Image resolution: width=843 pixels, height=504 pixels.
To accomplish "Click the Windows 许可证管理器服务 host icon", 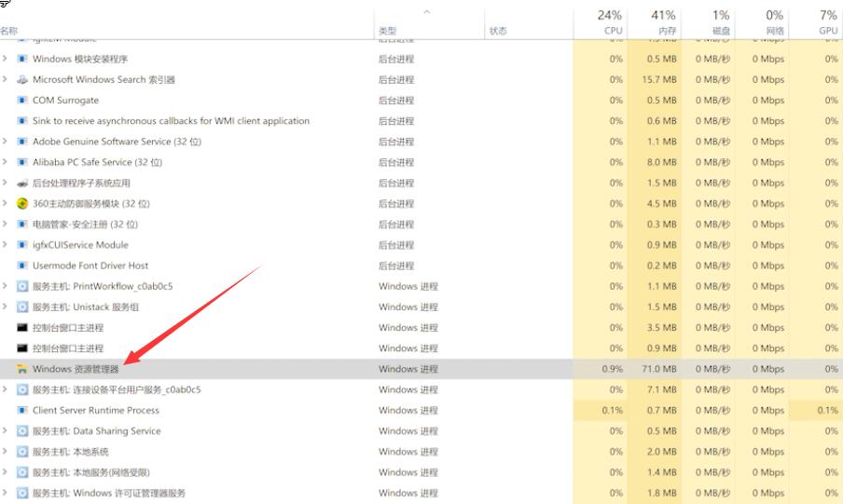I will click(22, 493).
